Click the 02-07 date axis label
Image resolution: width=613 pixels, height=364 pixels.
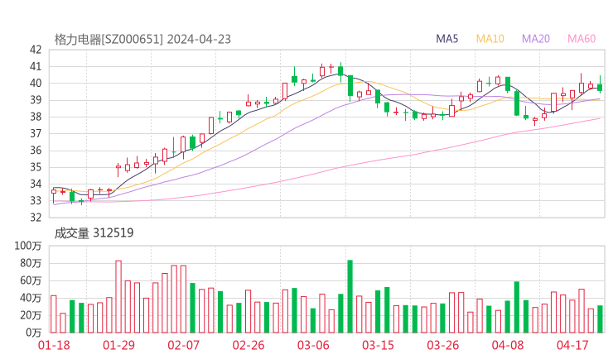coord(184,345)
